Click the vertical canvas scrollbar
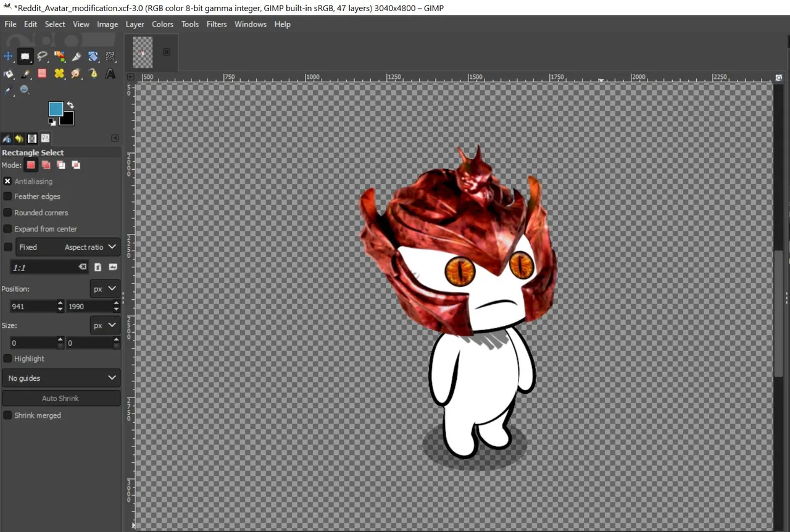The height and width of the screenshot is (532, 790). [x=778, y=313]
